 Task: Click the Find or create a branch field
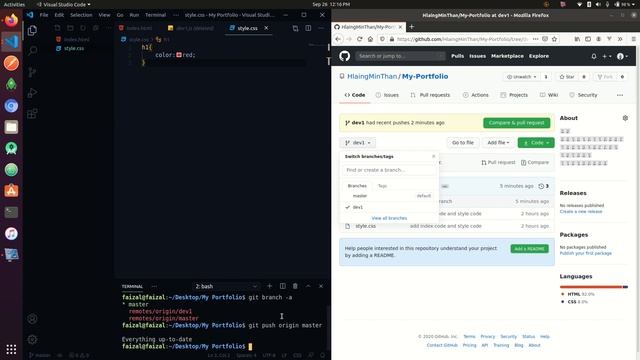[x=389, y=170]
